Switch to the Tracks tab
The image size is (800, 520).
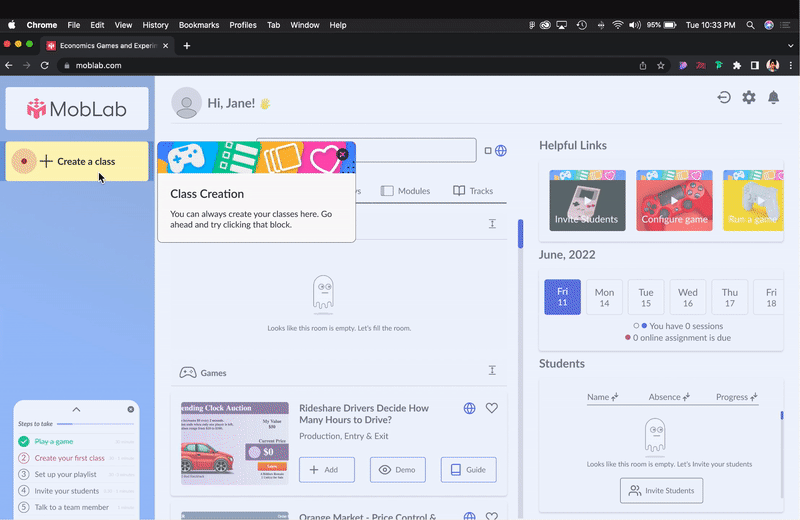pyautogui.click(x=473, y=191)
